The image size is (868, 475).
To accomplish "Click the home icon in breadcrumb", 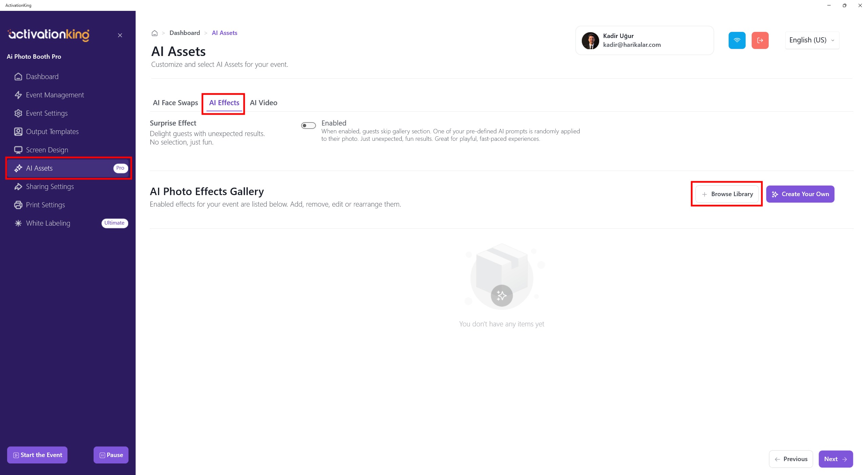I will 155,33.
